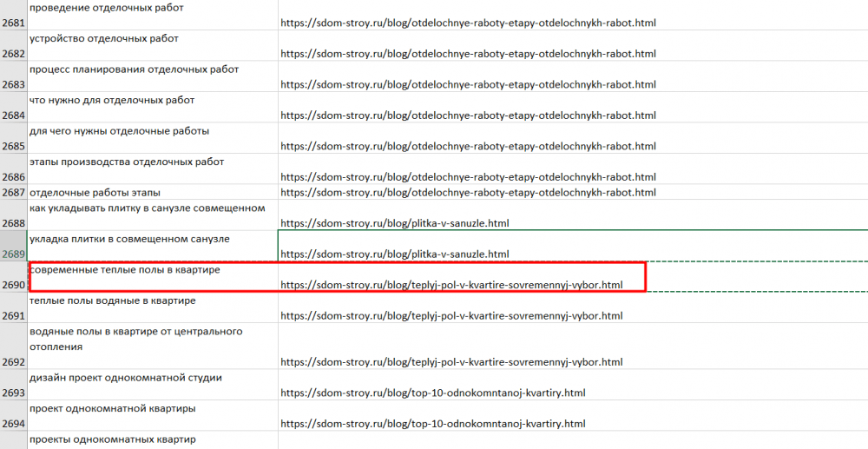Image resolution: width=868 pixels, height=449 pixels.
Task: Select cell 'современные теплые полы в квартире'
Action: click(x=152, y=277)
